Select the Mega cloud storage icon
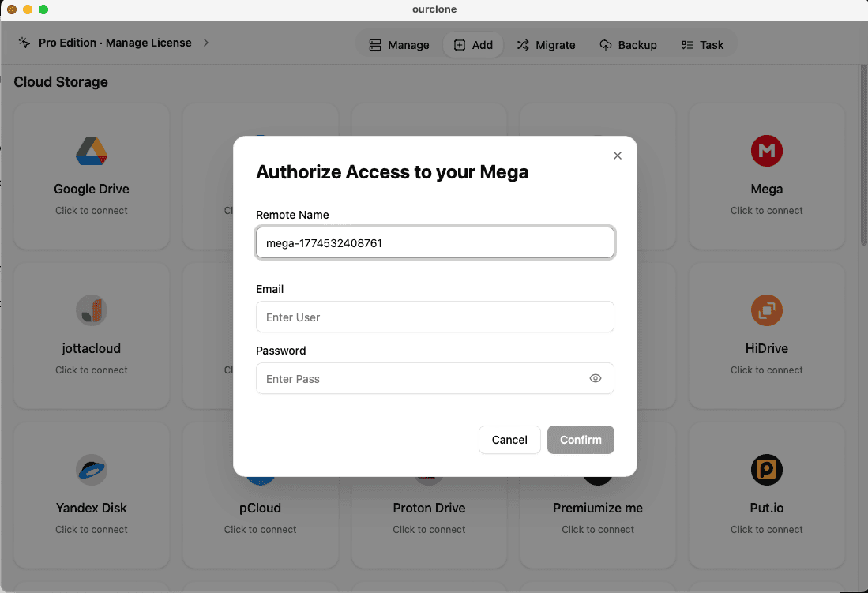 click(x=766, y=151)
